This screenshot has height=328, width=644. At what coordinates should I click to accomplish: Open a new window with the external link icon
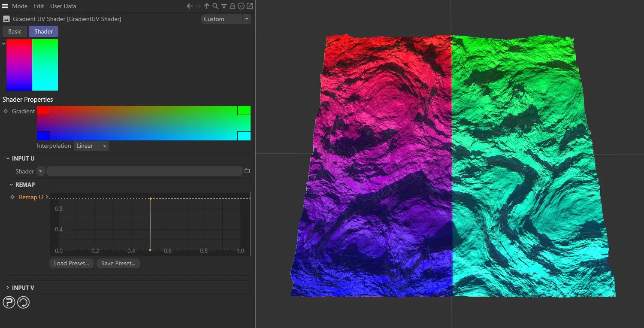(249, 6)
